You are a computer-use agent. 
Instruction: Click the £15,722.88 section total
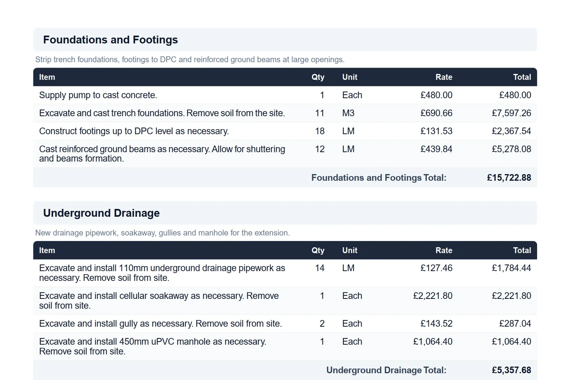509,178
